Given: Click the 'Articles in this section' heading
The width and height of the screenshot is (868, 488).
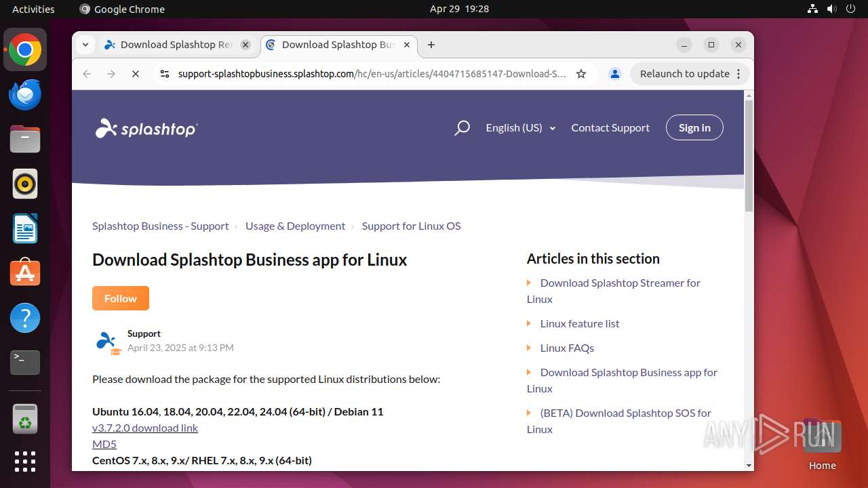Looking at the screenshot, I should coord(593,258).
